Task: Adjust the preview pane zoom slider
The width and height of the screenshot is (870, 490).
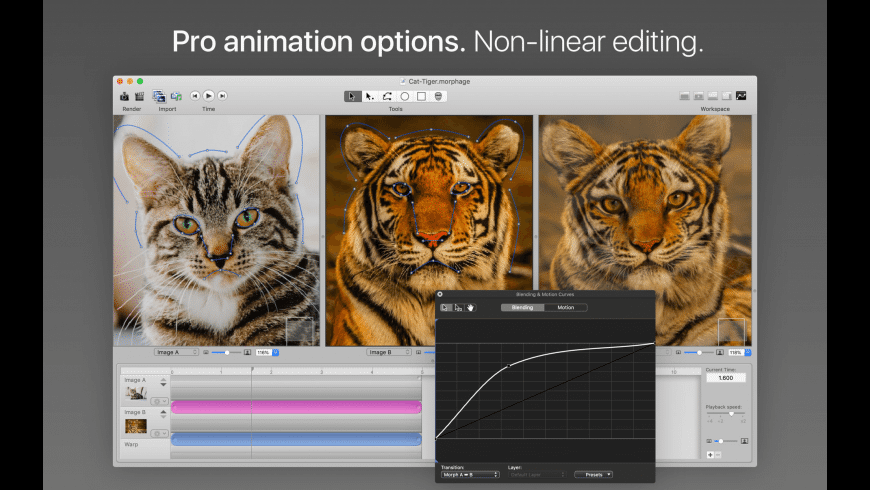Action: [x=699, y=352]
